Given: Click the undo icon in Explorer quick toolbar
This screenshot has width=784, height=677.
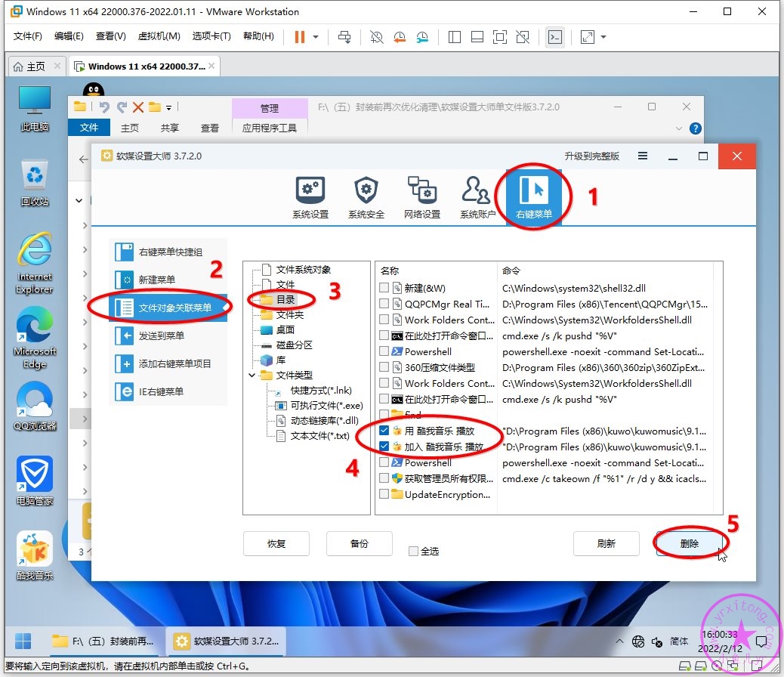Looking at the screenshot, I should point(103,107).
